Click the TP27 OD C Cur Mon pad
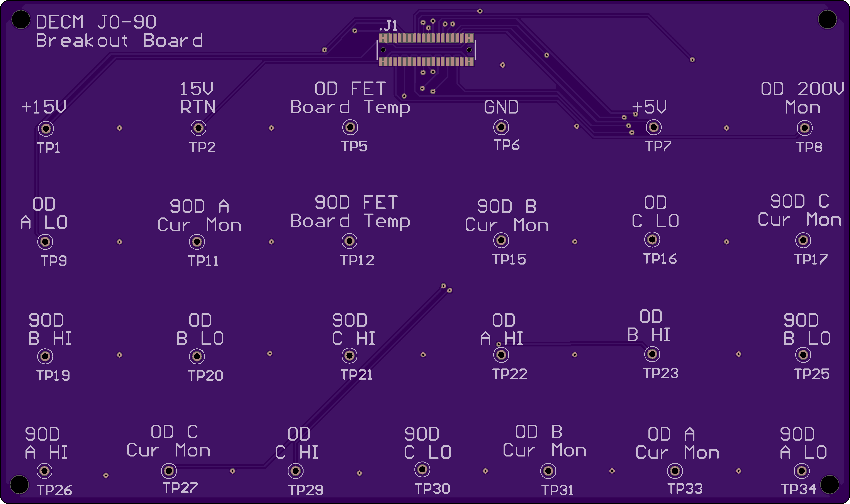This screenshot has width=850, height=504. click(x=169, y=471)
